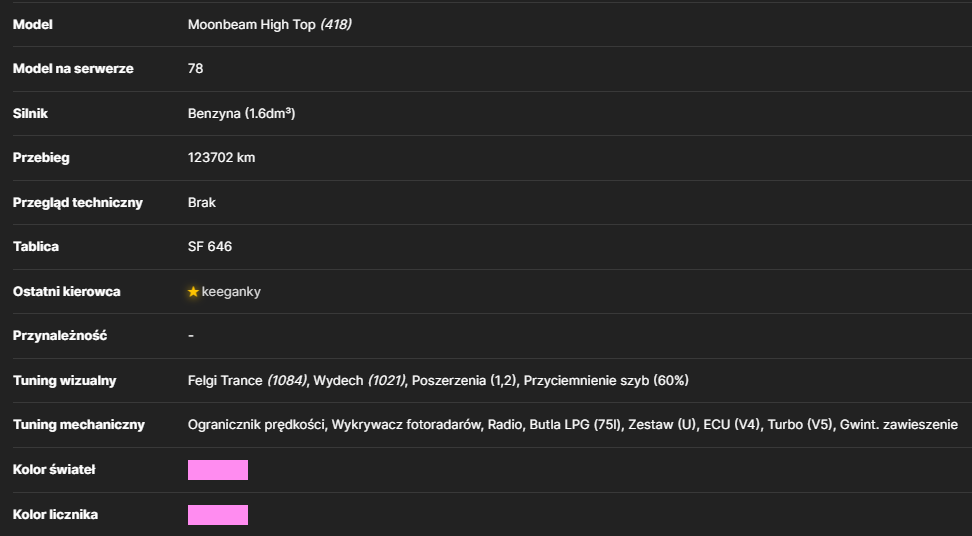
Task: Click the Wykrywacz fotoradarów tuning entry
Action: pyautogui.click(x=405, y=425)
